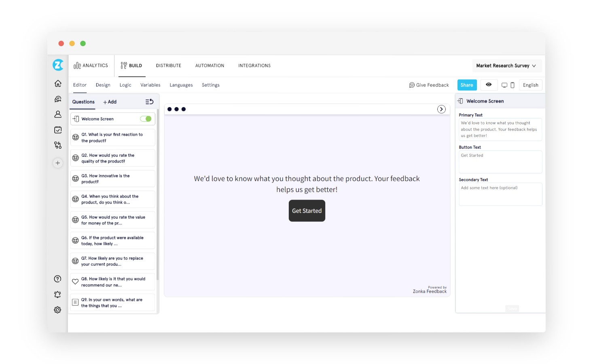593x364 pixels.
Task: Open the Home icon in the sidebar
Action: [x=58, y=83]
